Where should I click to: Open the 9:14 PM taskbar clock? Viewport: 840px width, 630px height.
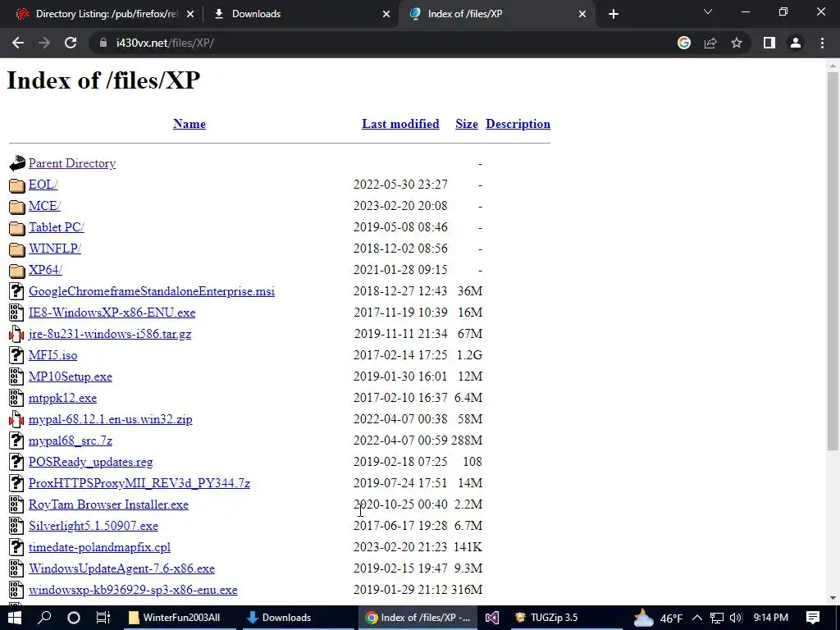coord(771,618)
